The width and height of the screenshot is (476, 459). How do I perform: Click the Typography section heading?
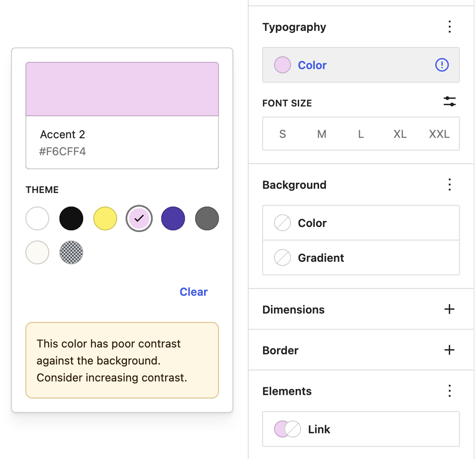coord(294,27)
